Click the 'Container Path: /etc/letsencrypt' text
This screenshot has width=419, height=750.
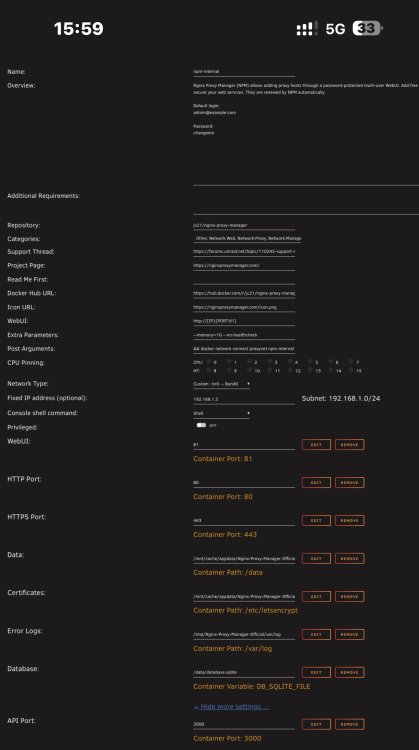245,610
